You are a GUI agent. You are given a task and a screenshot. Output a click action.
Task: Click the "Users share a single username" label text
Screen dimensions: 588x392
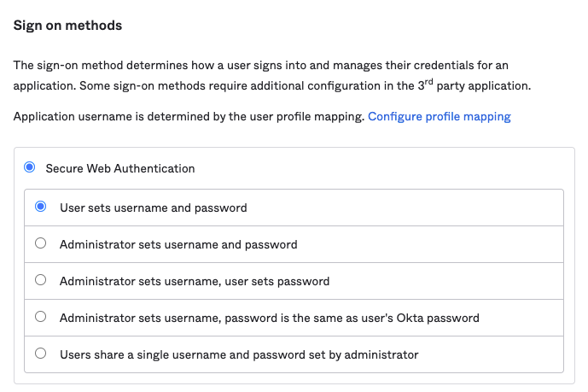point(239,354)
